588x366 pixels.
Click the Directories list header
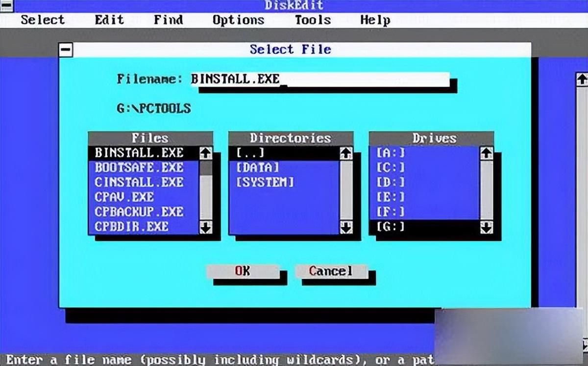291,138
